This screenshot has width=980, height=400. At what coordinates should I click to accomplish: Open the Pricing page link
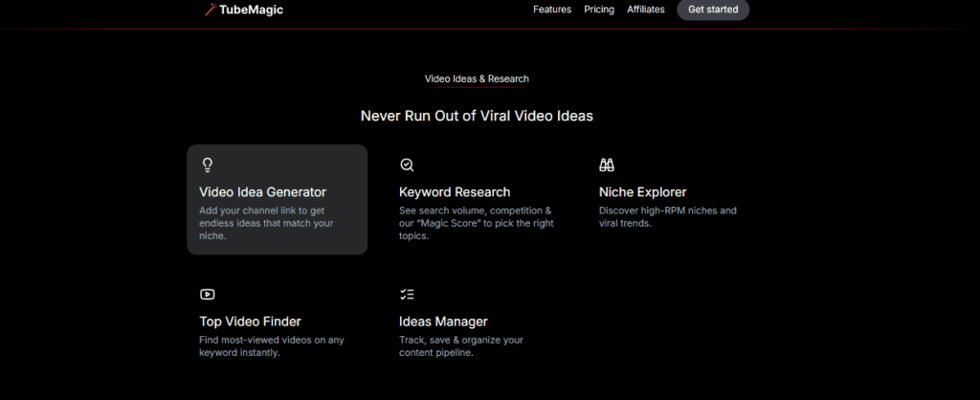599,10
